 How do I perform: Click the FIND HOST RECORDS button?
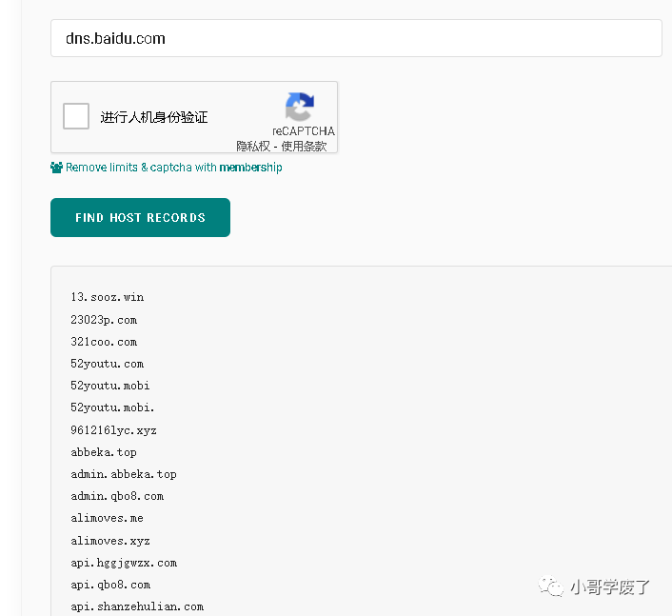coord(140,217)
